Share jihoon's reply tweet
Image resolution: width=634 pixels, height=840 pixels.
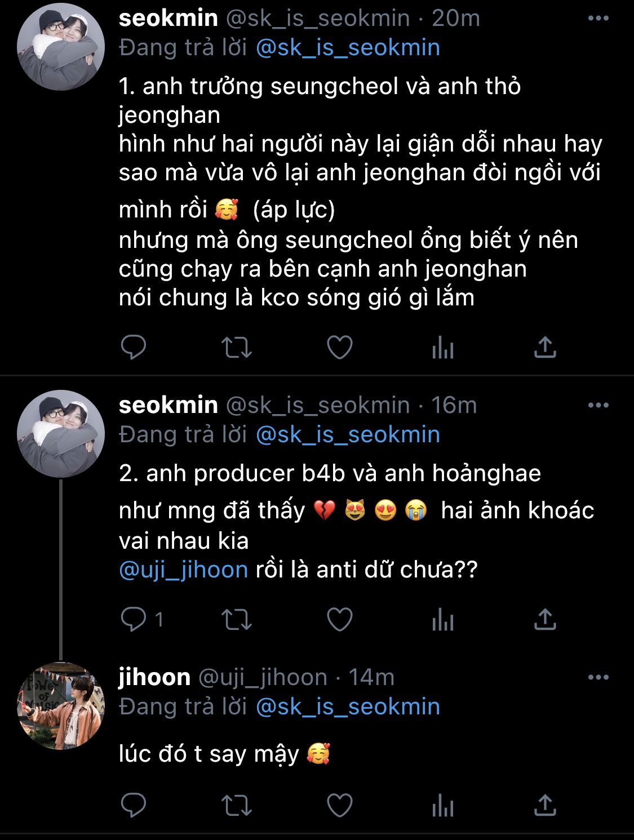click(x=545, y=806)
